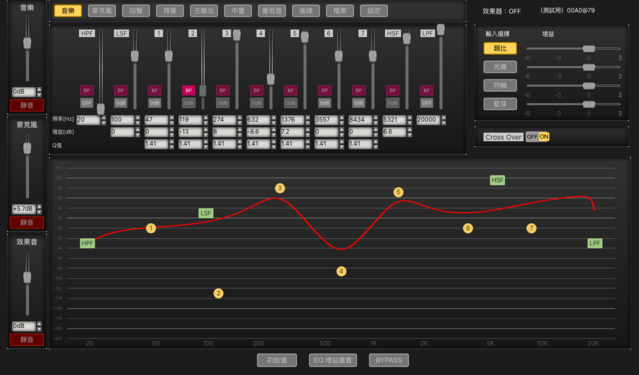Toggle the OFF button under HPF

tap(86, 103)
